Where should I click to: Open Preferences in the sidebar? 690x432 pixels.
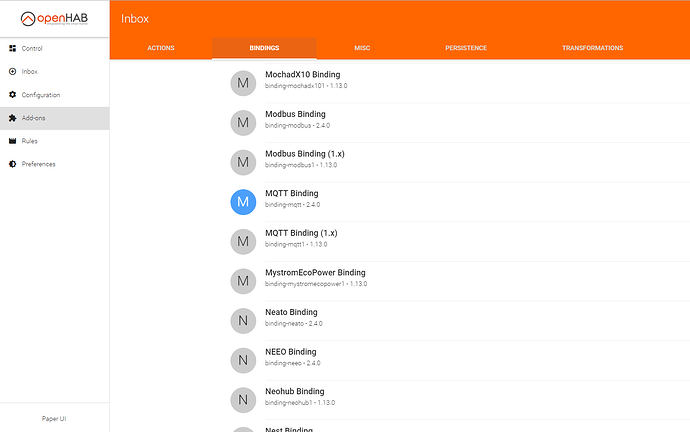(x=38, y=164)
